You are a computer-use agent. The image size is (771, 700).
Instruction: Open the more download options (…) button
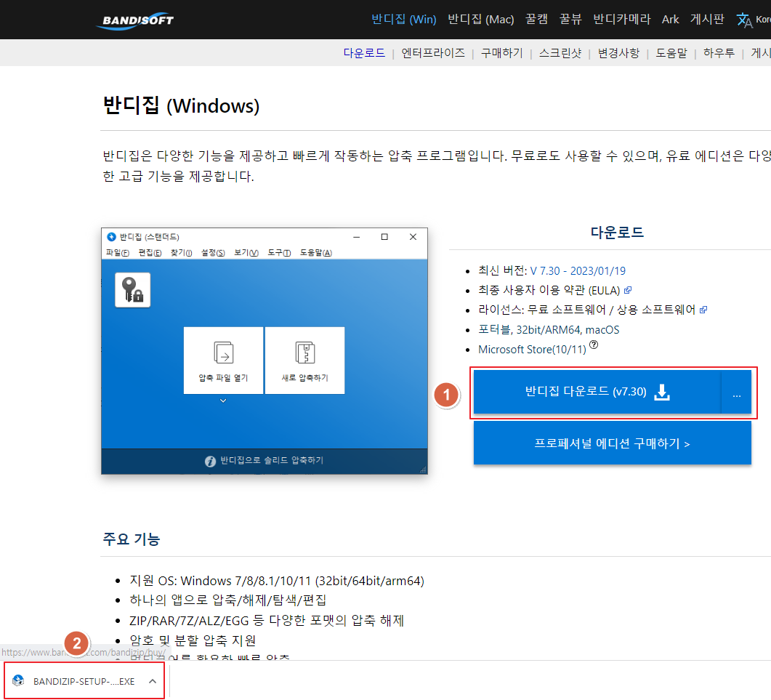coord(736,392)
